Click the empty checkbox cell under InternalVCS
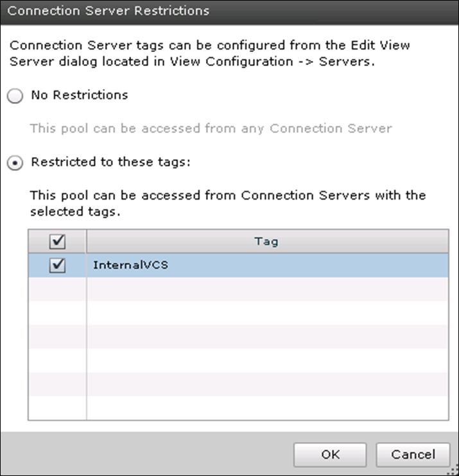Image resolution: width=459 pixels, height=476 pixels. pos(57,289)
